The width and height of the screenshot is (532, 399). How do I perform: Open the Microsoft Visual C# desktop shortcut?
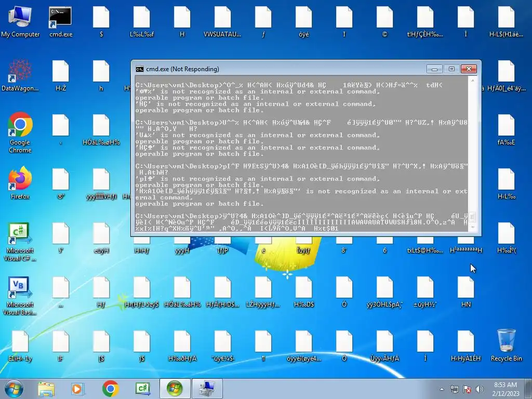pyautogui.click(x=20, y=242)
